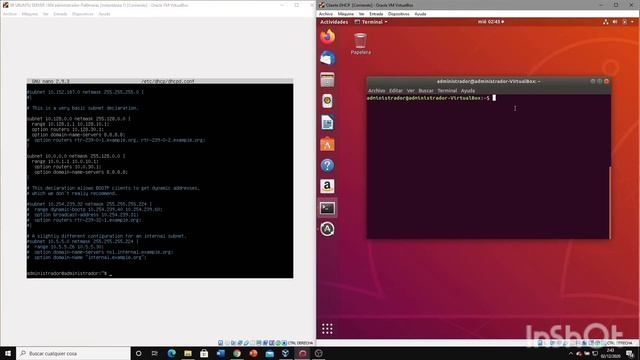
Task: Expand the Ubuntu system menu arrow
Action: 633,22
